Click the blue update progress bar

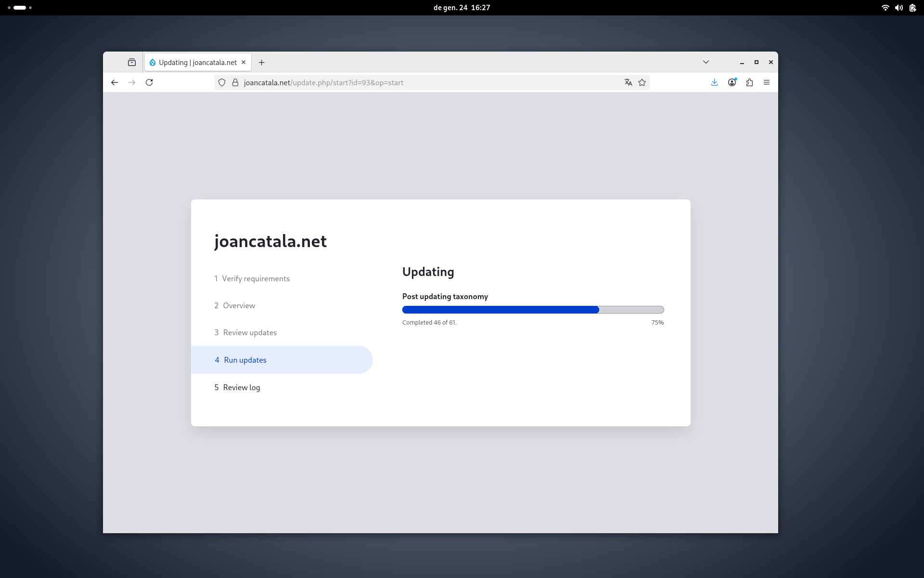[500, 310]
